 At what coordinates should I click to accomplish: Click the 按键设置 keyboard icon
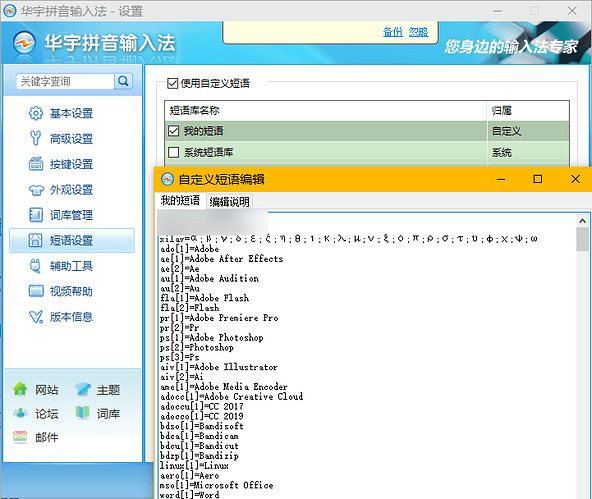36,164
